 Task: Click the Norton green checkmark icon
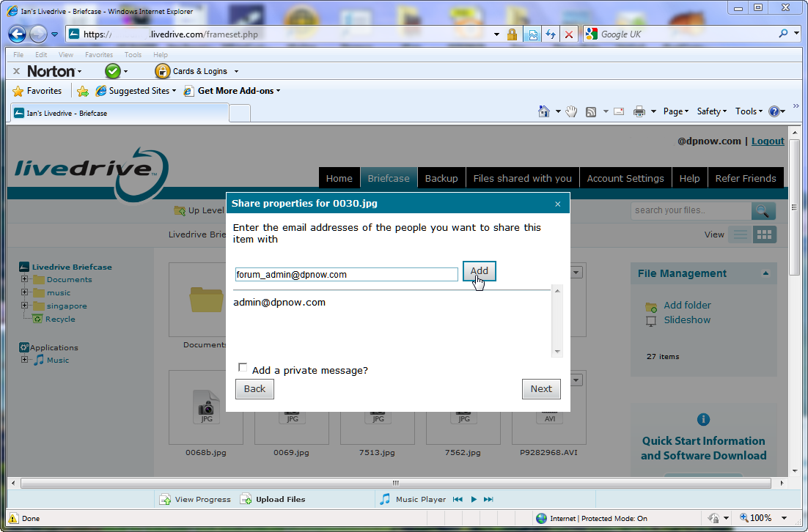pos(112,71)
